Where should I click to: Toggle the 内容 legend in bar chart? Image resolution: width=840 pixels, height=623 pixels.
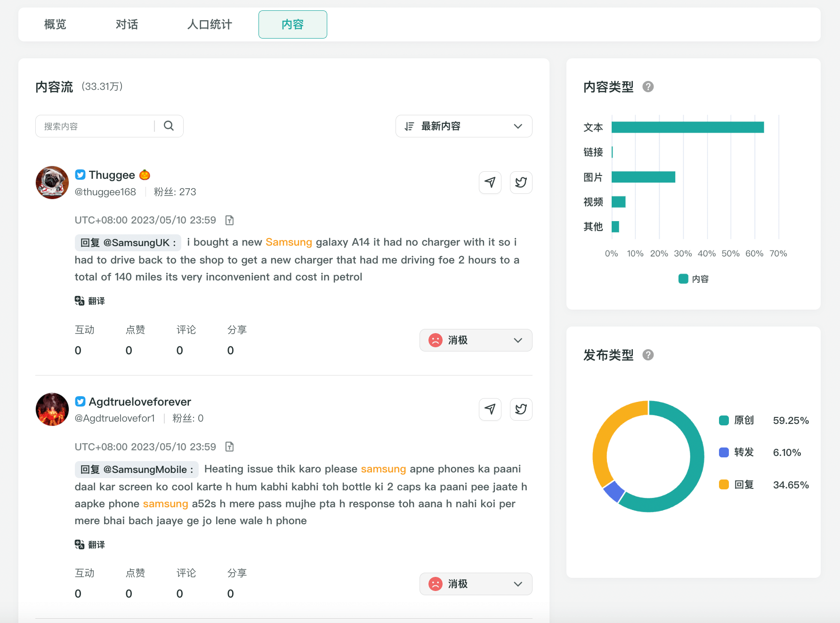point(694,279)
